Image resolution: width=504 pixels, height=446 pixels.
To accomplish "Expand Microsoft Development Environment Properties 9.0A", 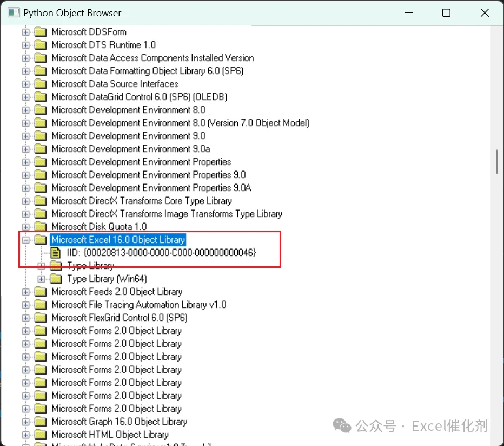I will coord(26,188).
